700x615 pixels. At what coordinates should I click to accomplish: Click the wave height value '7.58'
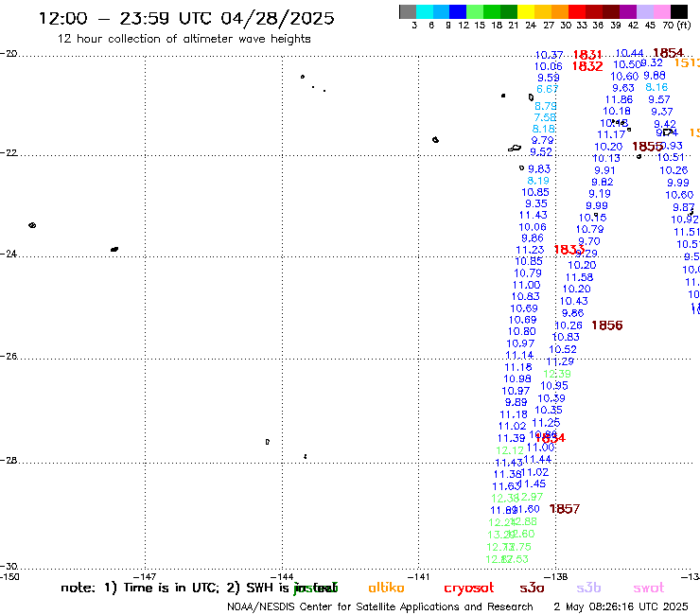click(545, 117)
